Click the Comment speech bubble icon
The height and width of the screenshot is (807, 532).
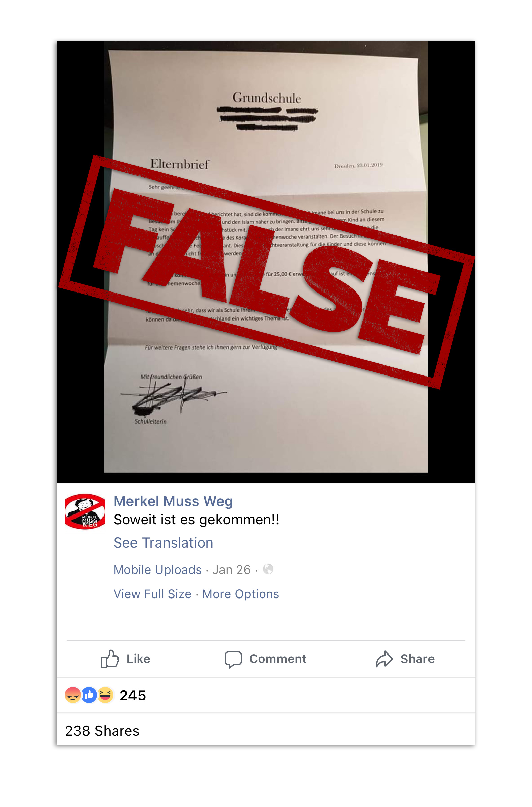pos(233,659)
